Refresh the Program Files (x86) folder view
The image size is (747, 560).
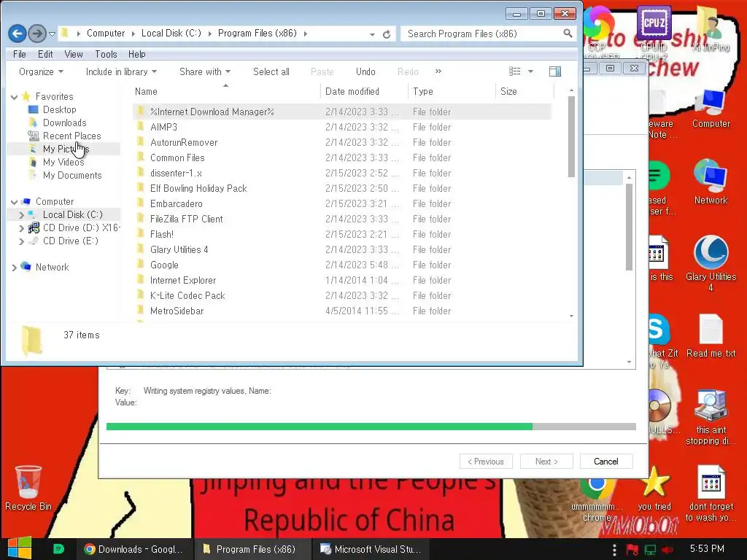pyautogui.click(x=387, y=34)
